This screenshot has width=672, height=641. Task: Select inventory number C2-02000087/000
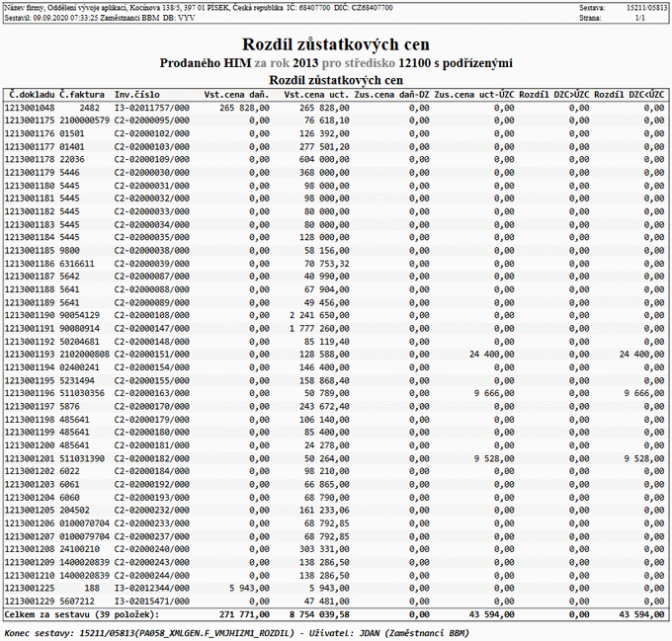(x=152, y=277)
